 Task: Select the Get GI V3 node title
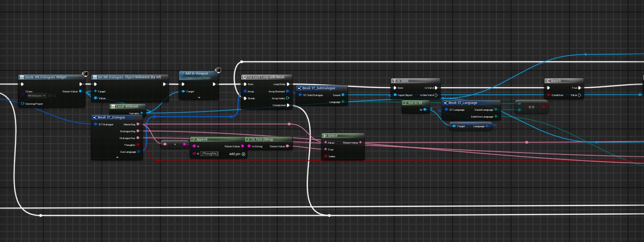pyautogui.click(x=415, y=102)
